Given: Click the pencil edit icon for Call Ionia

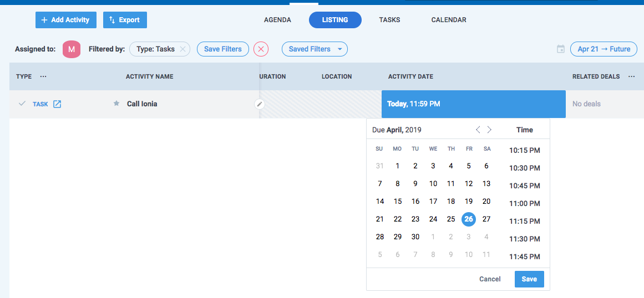Looking at the screenshot, I should click(259, 104).
